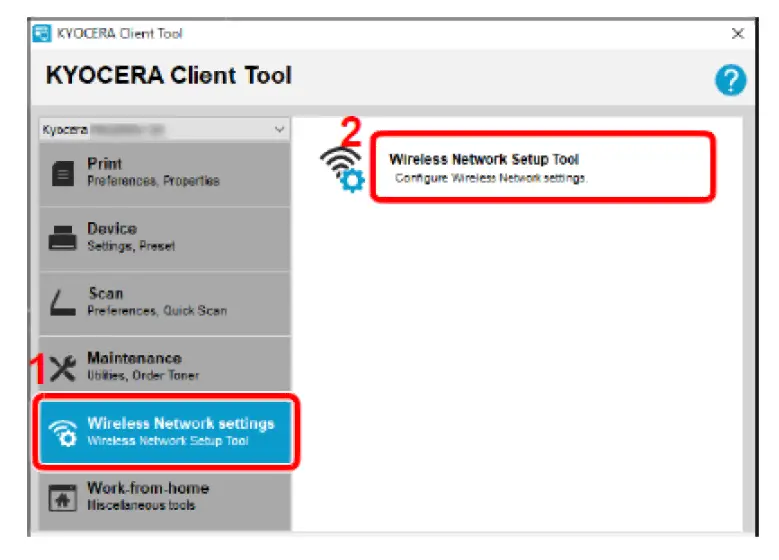Expand the Kyocera device selection dropdown
This screenshot has height=560, width=779.
click(164, 130)
